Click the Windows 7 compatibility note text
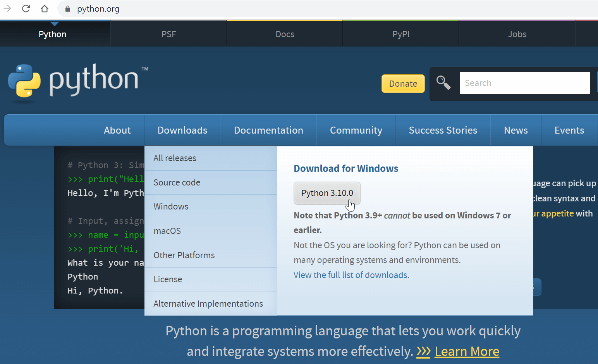 click(x=402, y=223)
